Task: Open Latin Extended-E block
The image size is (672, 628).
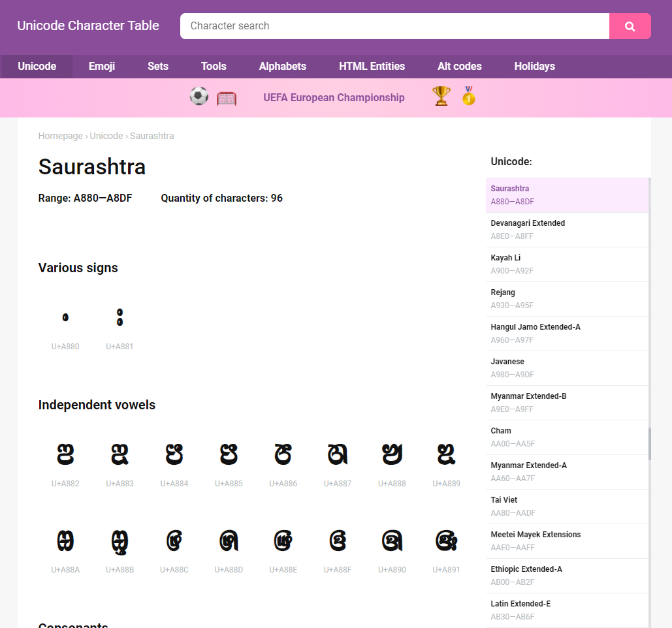Action: tap(567, 611)
